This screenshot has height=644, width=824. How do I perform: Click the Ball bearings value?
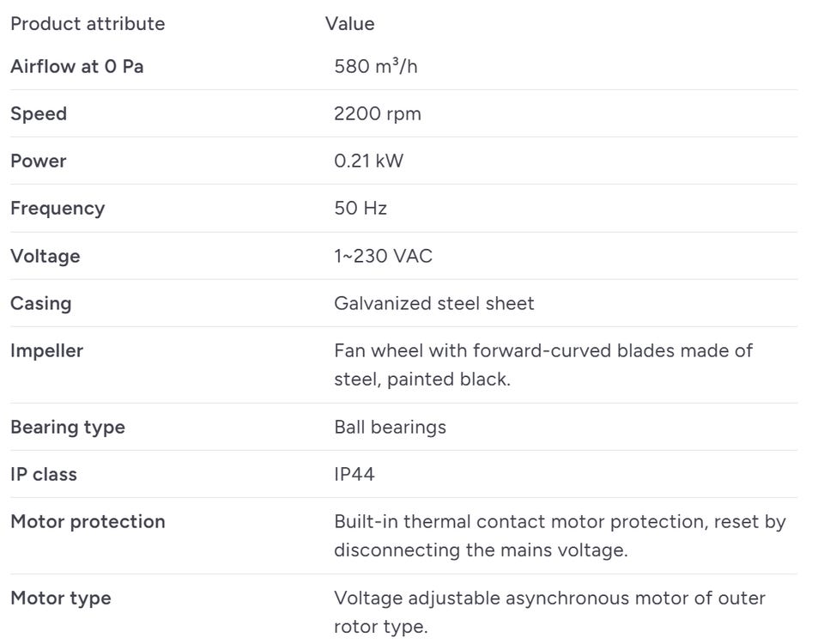[x=390, y=427]
